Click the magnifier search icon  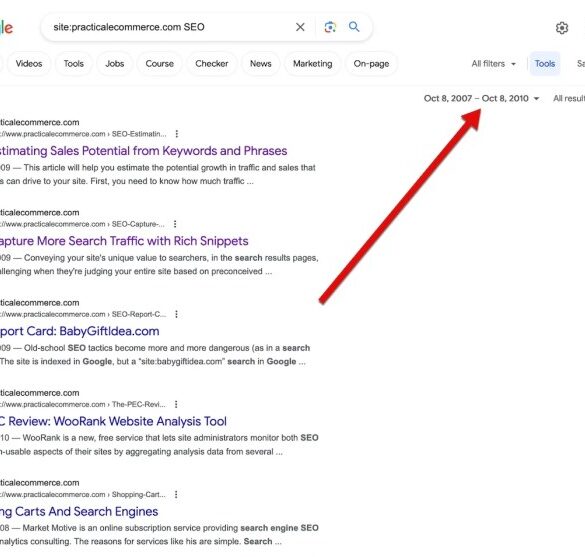tap(354, 27)
